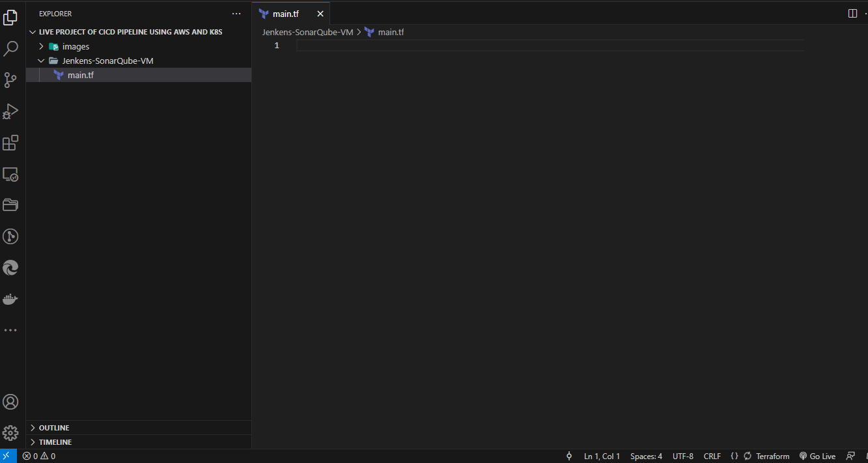Open the Docker whale icon
The image size is (868, 463).
pos(10,299)
